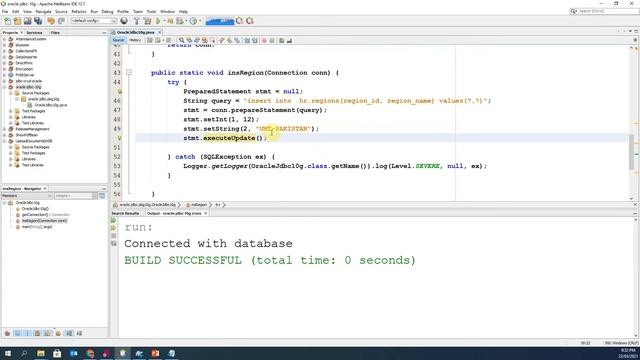Open the default config dropdown

[x=94, y=21]
